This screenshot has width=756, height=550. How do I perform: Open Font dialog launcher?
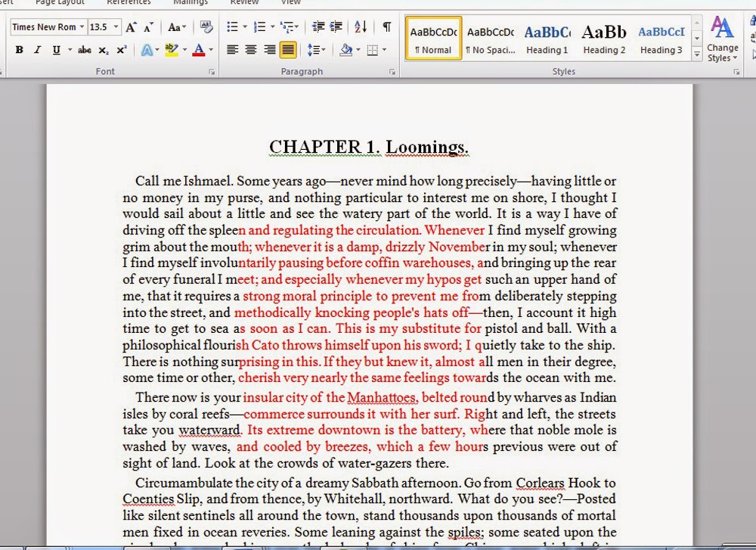211,71
